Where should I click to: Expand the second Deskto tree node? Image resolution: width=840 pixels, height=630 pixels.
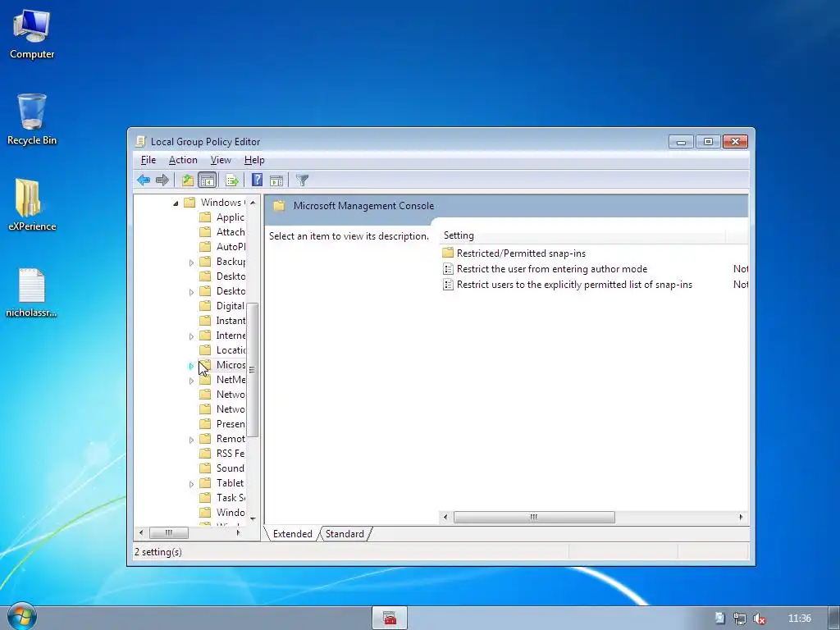pyautogui.click(x=191, y=292)
